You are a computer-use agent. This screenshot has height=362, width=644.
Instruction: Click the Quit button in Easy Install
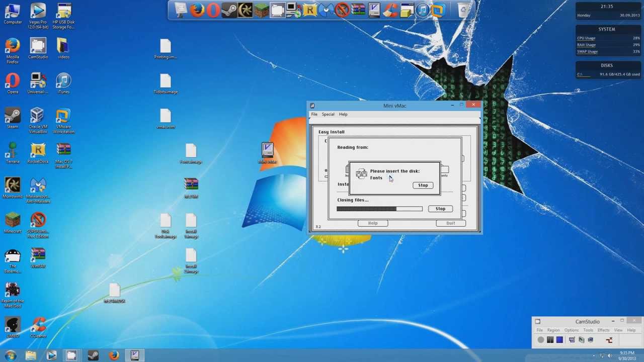[x=450, y=223]
